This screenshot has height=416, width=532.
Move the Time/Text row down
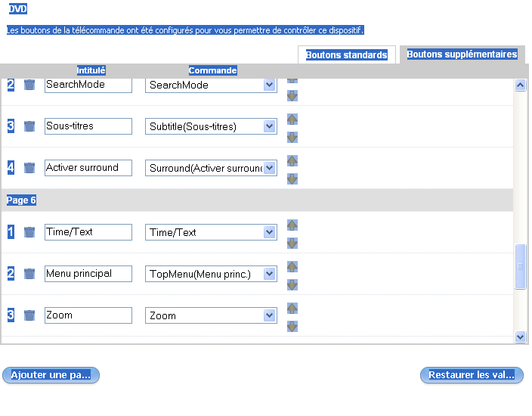pos(292,243)
